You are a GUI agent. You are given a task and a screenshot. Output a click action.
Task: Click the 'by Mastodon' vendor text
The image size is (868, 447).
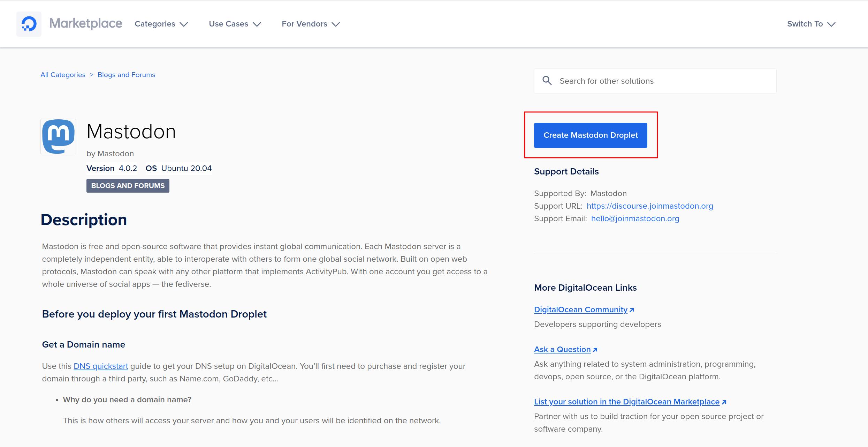[110, 154]
